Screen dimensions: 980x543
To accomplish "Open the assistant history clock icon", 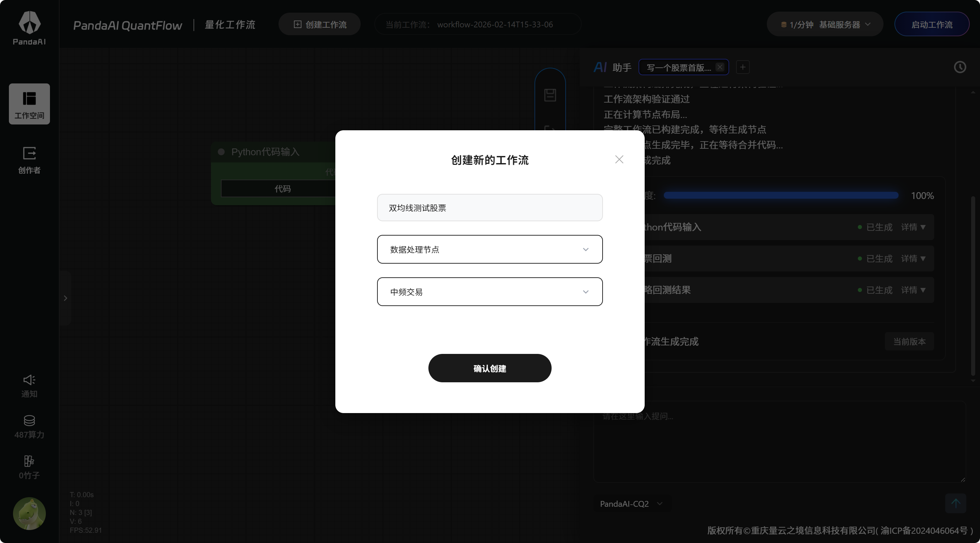I will [x=959, y=67].
